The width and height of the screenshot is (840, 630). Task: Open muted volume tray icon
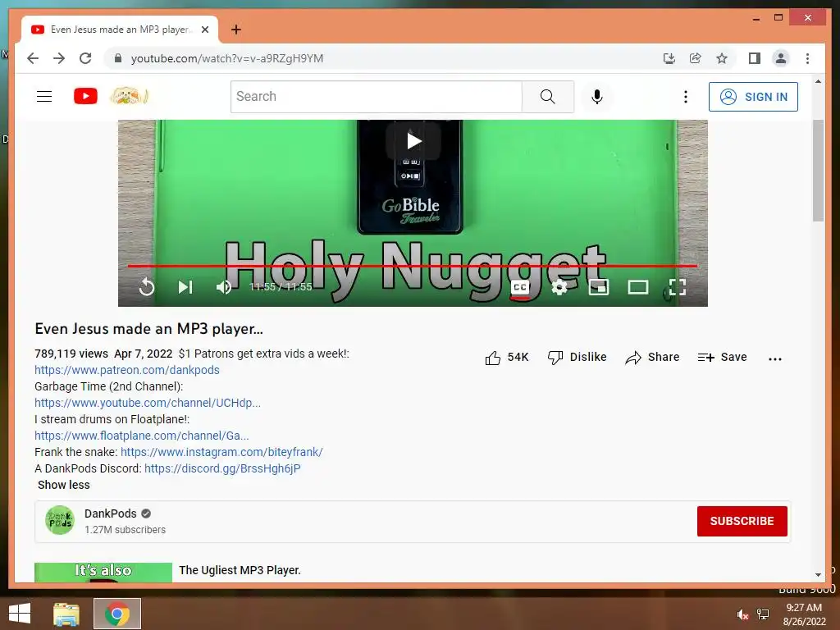[x=742, y=614]
